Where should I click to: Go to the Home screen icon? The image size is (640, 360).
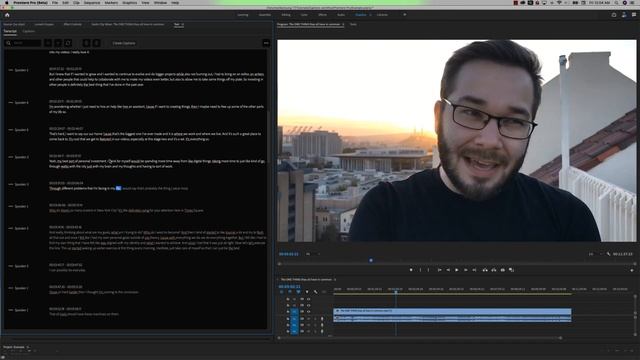[7, 15]
